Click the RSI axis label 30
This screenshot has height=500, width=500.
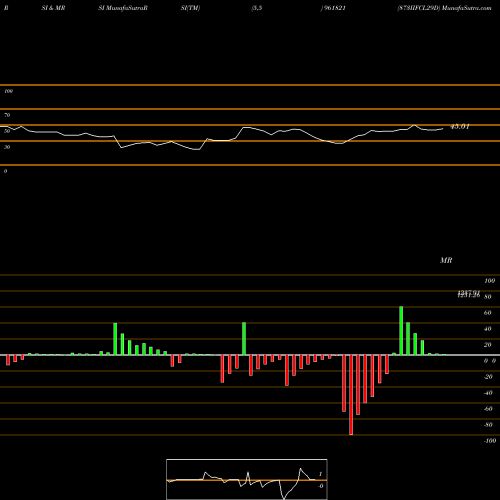pos(7,147)
